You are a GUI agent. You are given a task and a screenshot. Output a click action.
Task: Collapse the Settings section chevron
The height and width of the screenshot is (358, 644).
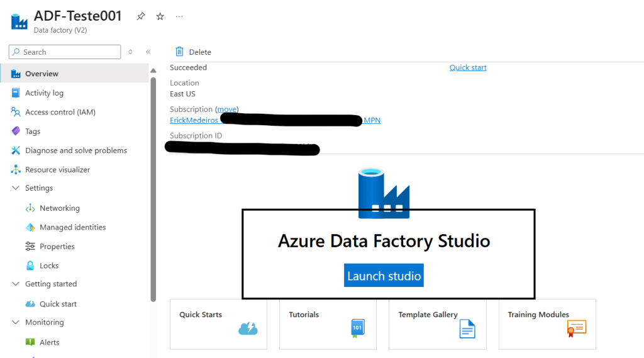click(16, 188)
